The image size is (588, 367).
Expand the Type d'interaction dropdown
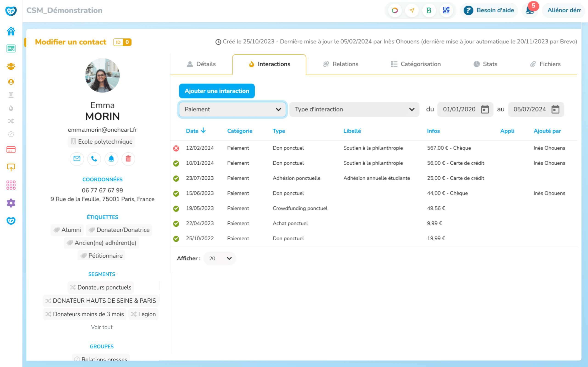pos(354,109)
